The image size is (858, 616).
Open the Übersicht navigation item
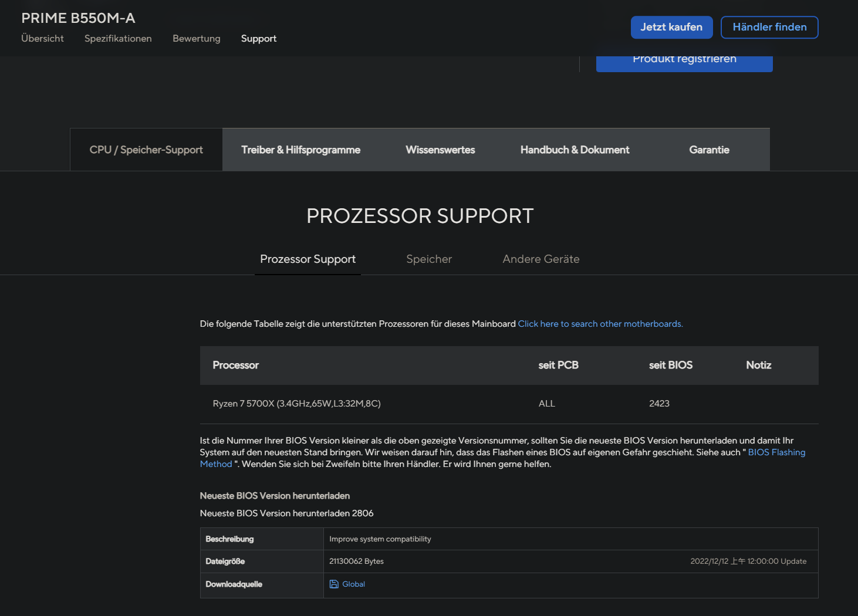click(42, 39)
